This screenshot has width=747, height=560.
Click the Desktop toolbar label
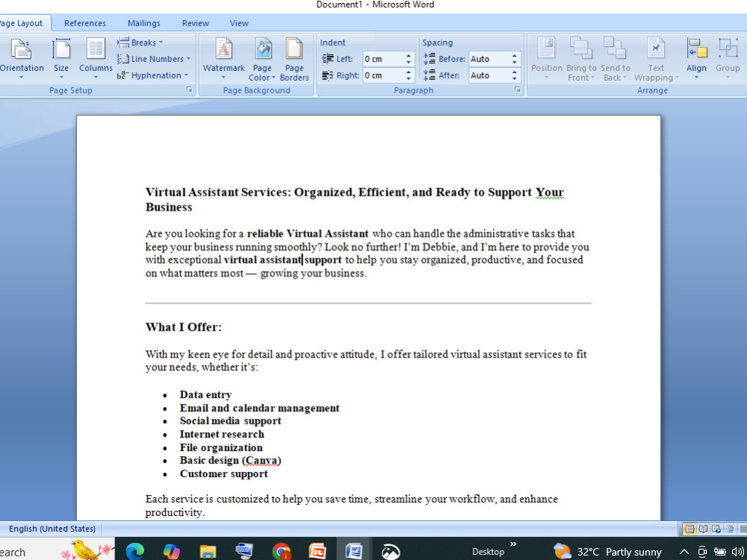tap(488, 552)
